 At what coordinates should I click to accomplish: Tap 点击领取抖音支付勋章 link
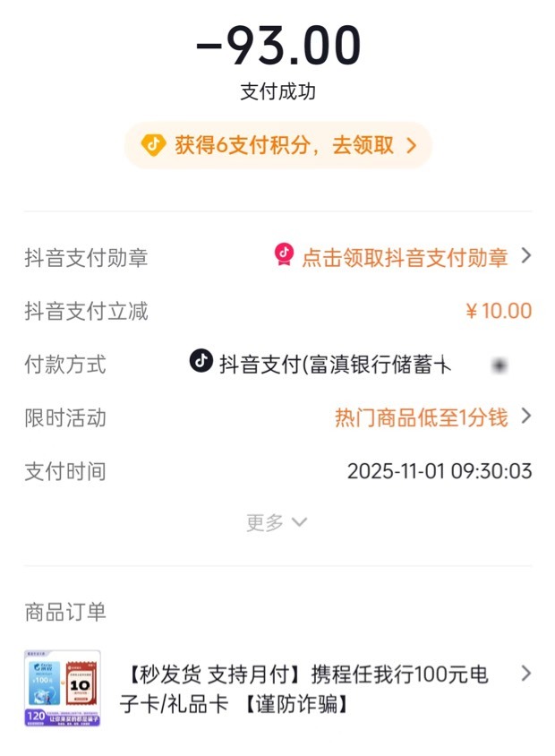click(x=405, y=258)
